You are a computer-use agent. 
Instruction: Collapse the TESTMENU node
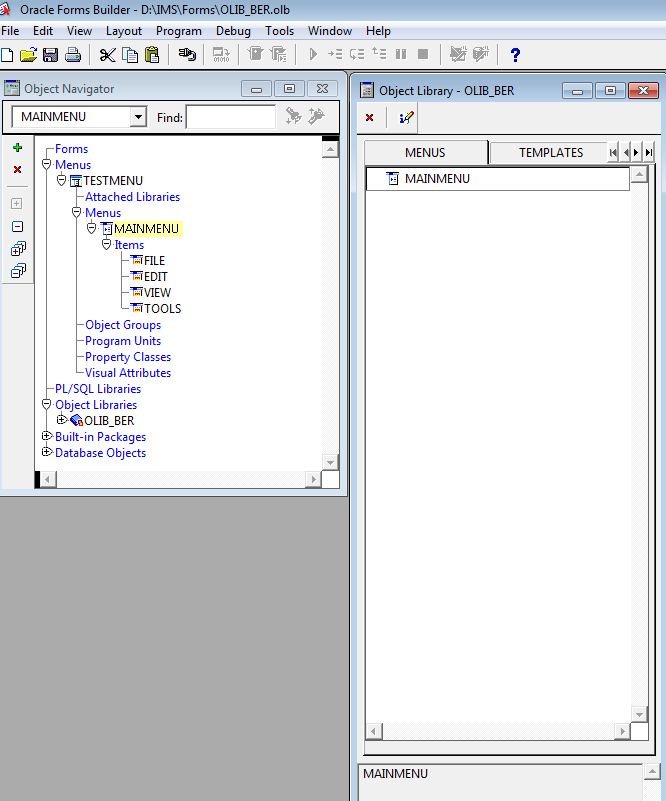pyautogui.click(x=62, y=180)
